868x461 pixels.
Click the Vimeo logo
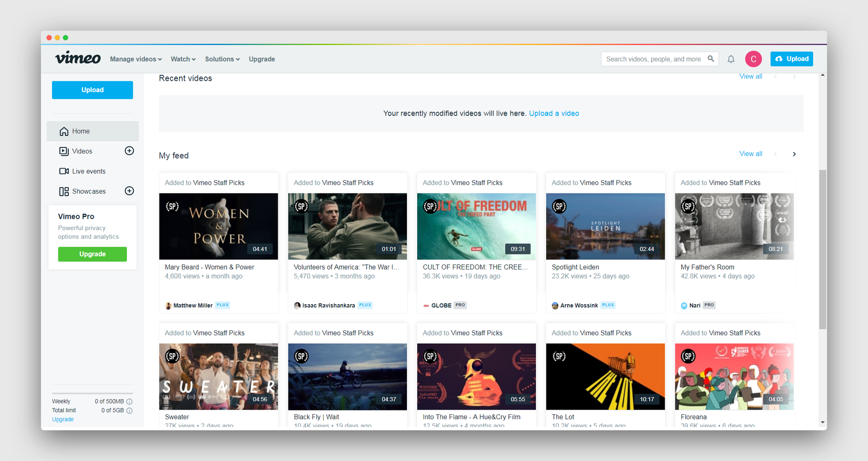78,58
